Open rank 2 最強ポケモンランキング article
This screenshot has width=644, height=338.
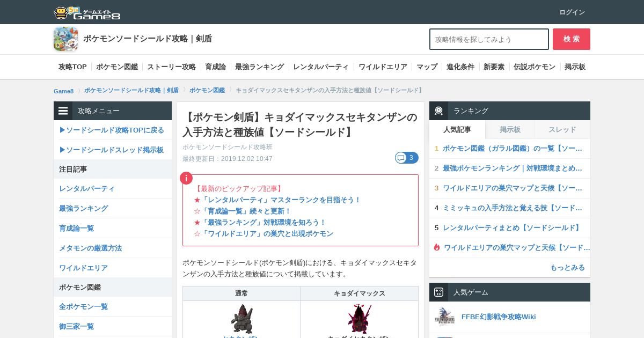(513, 168)
